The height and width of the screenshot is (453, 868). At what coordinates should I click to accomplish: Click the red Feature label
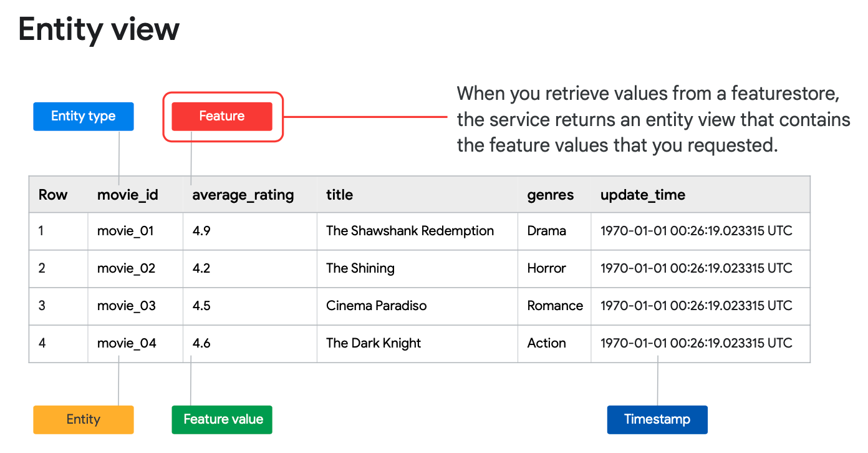(222, 116)
